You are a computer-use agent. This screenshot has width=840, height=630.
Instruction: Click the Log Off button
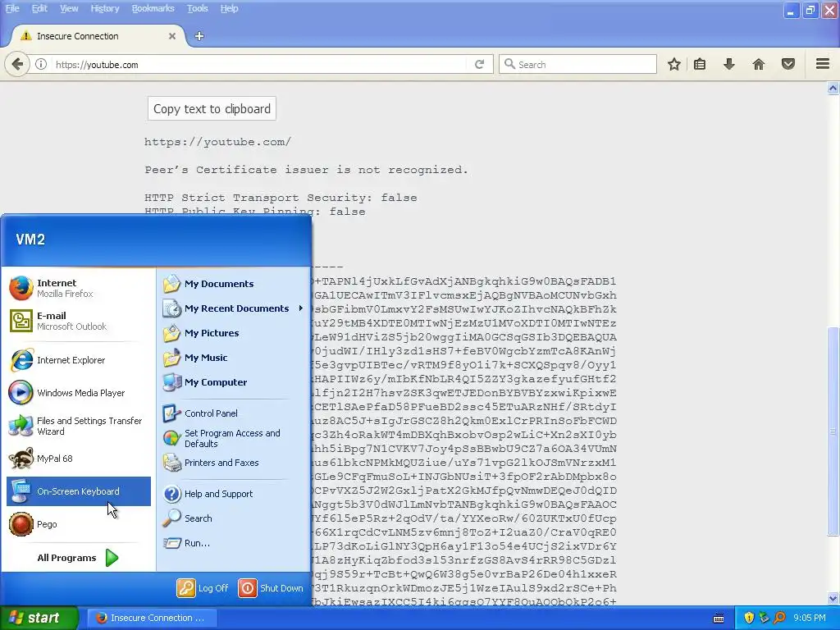203,588
